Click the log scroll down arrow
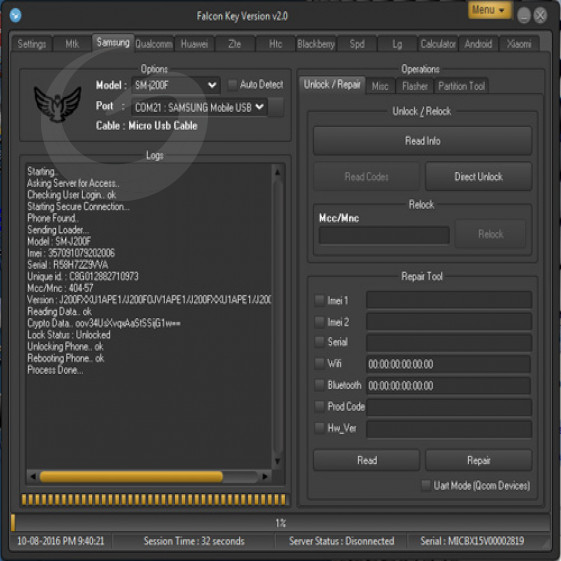Image resolution: width=561 pixels, height=561 pixels. pos(277,461)
